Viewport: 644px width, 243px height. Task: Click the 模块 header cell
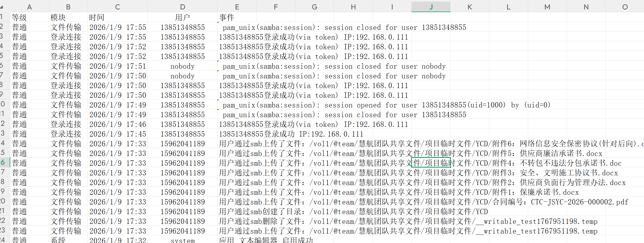pos(68,18)
